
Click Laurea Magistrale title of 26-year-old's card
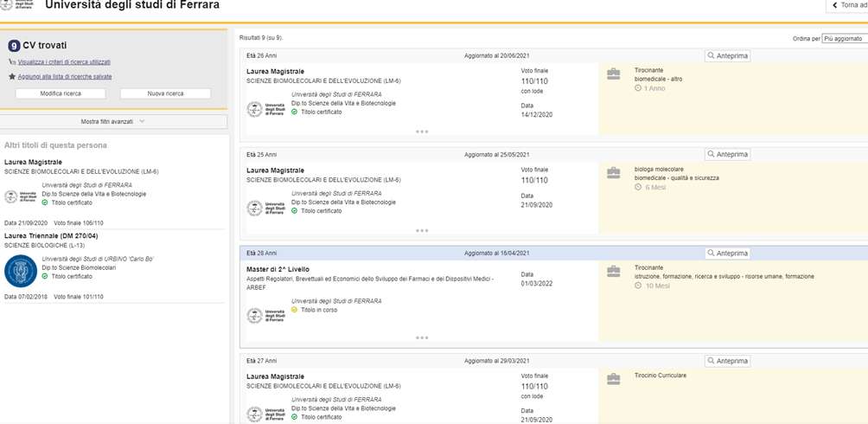(275, 72)
